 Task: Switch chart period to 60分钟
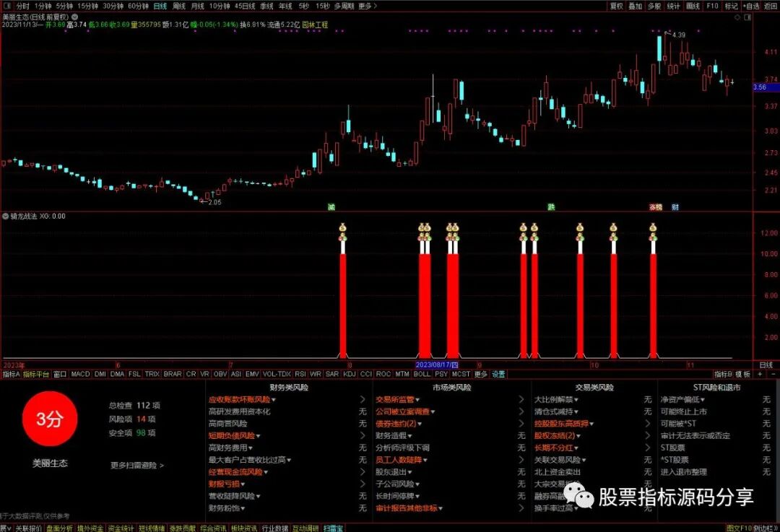138,6
